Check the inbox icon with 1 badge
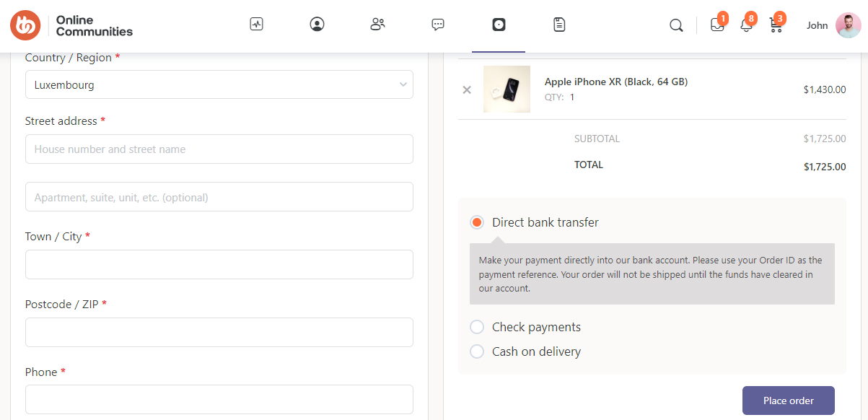The image size is (868, 420). point(716,25)
